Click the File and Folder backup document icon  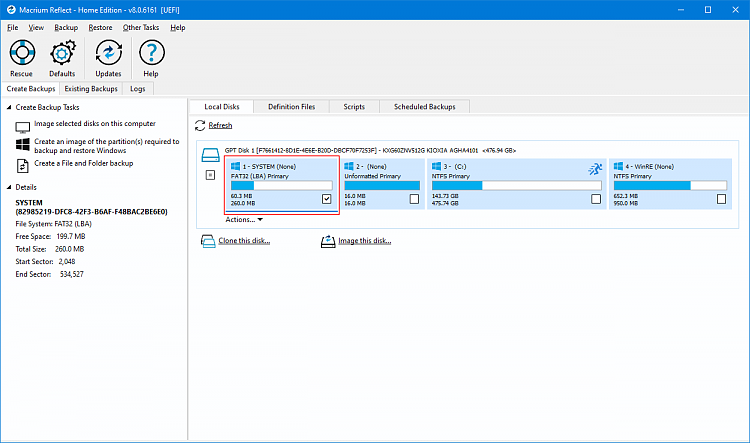click(22, 166)
